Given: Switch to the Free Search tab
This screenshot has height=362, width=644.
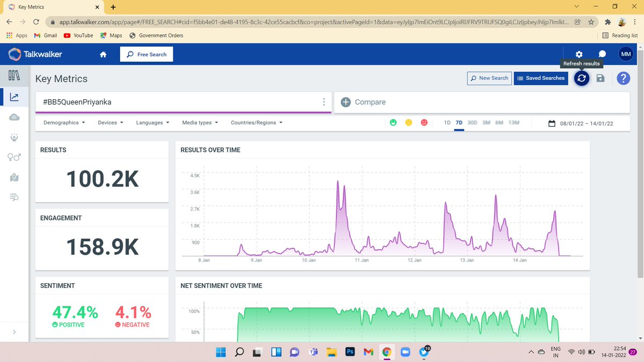Looking at the screenshot, I should 147,54.
